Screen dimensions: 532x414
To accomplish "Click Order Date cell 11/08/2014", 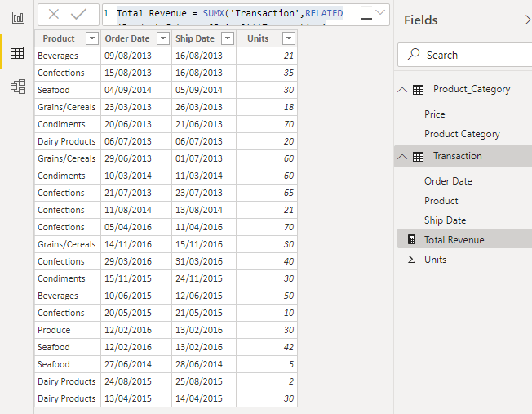I will click(136, 210).
